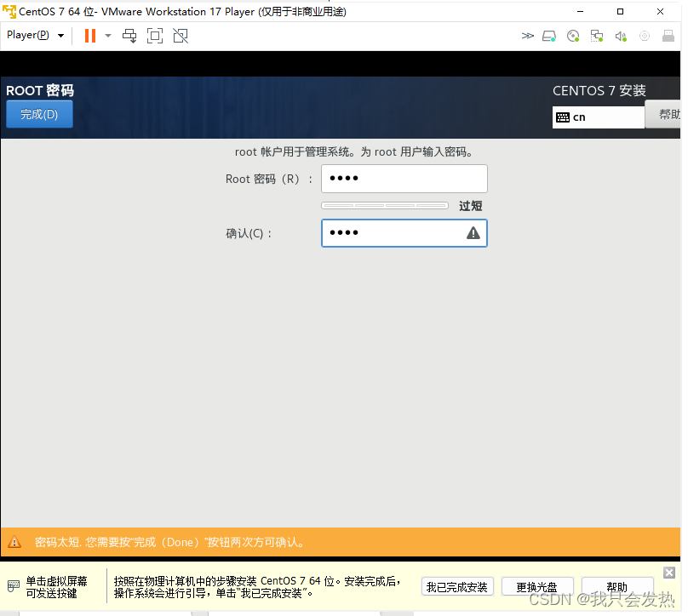Open the network adapter device icon
The height and width of the screenshot is (616, 688).
point(597,36)
